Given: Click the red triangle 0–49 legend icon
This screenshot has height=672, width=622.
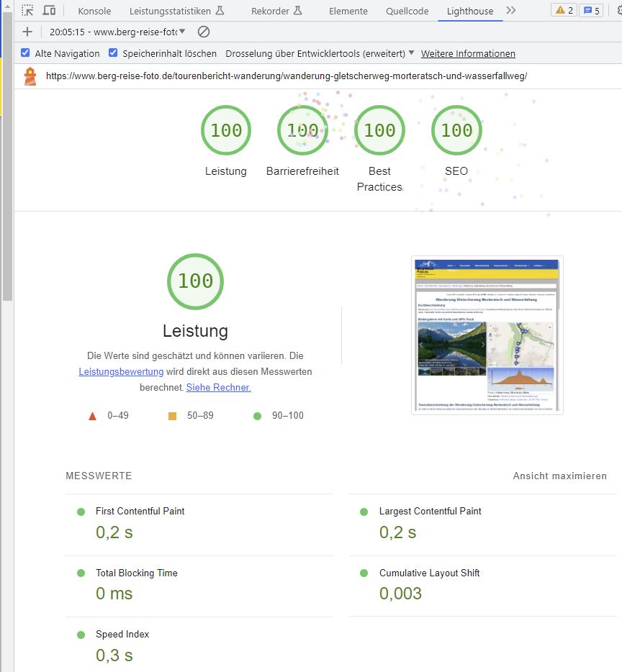Looking at the screenshot, I should pyautogui.click(x=92, y=416).
